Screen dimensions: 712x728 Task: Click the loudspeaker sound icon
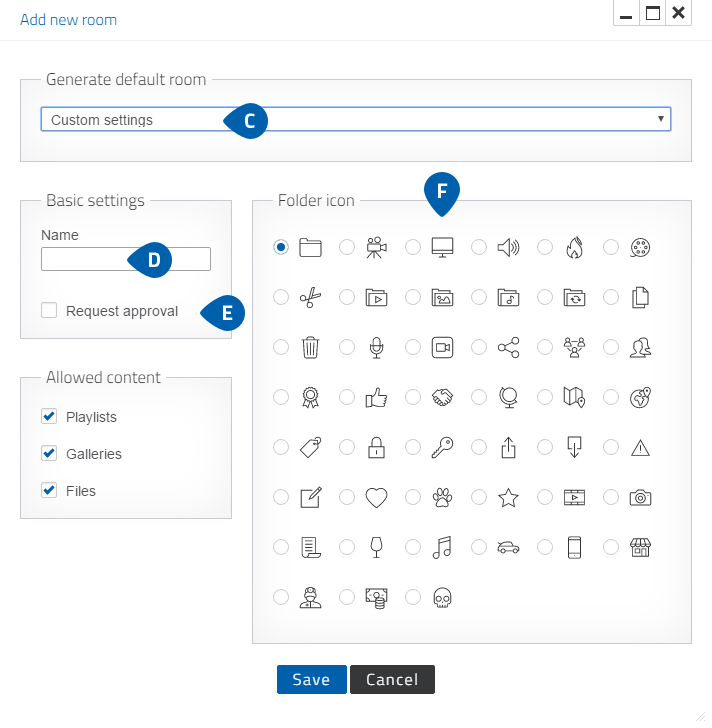point(508,247)
